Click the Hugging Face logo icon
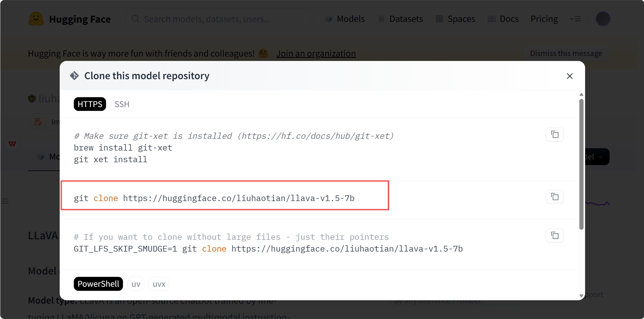Screen dimensions: 644x319 click(x=36, y=19)
